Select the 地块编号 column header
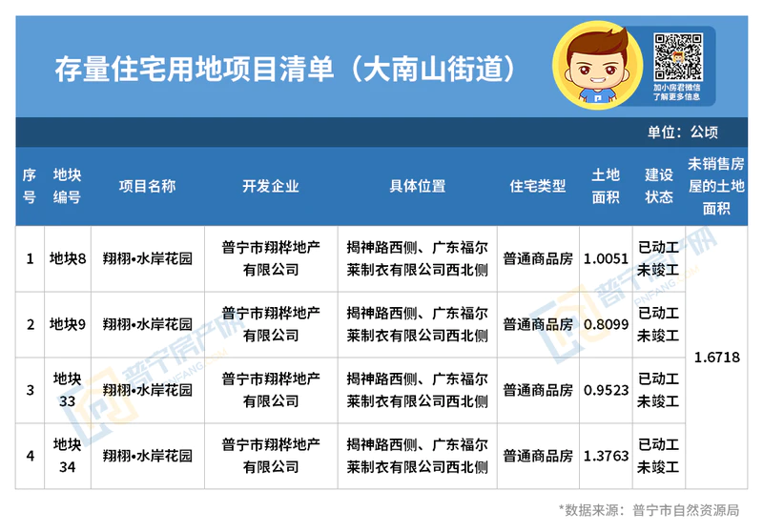The height and width of the screenshot is (532, 763). [67, 186]
